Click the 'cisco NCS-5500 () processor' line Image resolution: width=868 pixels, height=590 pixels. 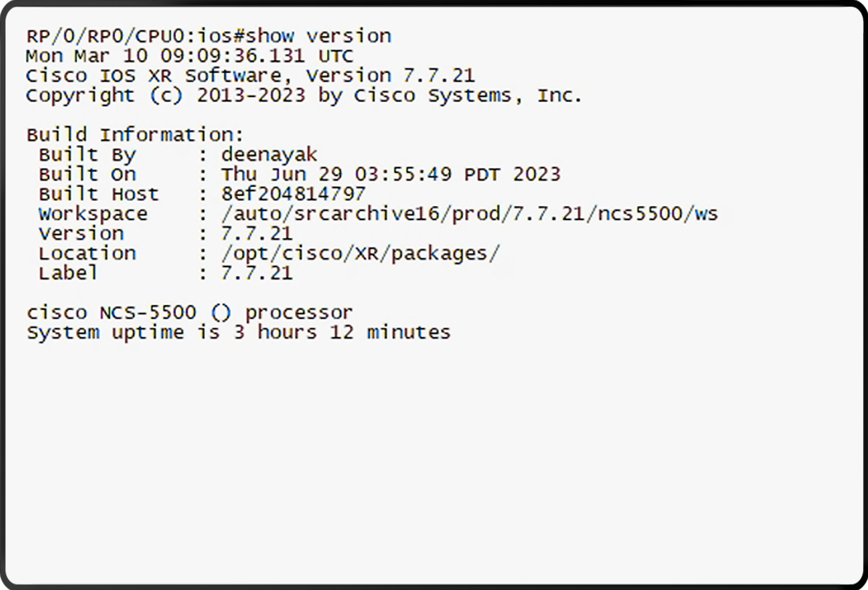click(190, 313)
